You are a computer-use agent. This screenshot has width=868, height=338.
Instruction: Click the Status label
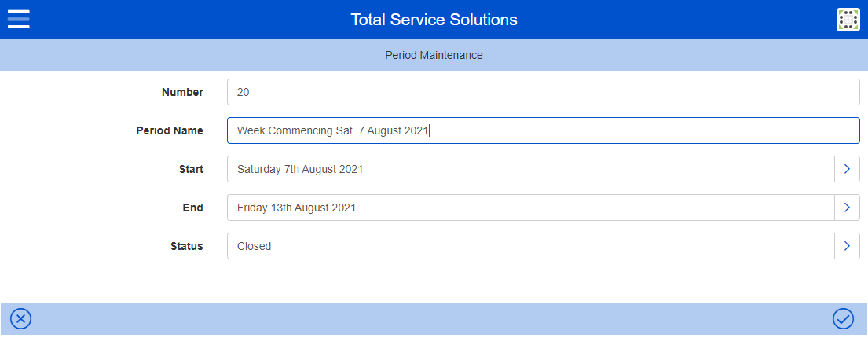click(x=187, y=246)
